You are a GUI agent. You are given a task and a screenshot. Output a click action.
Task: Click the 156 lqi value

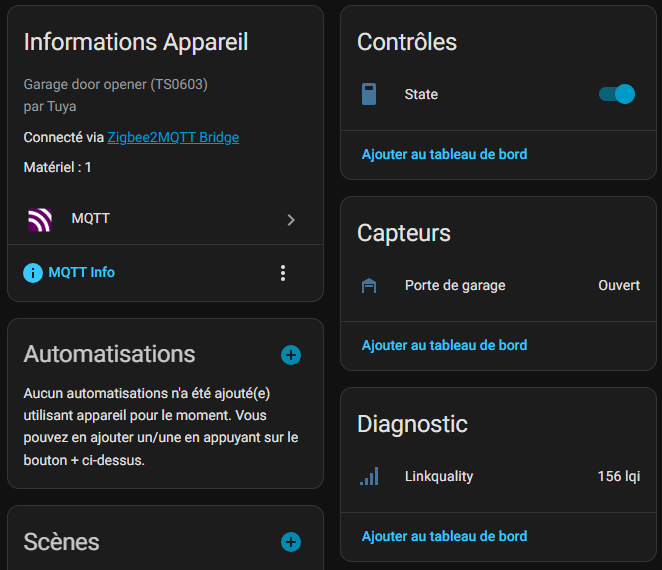point(618,477)
